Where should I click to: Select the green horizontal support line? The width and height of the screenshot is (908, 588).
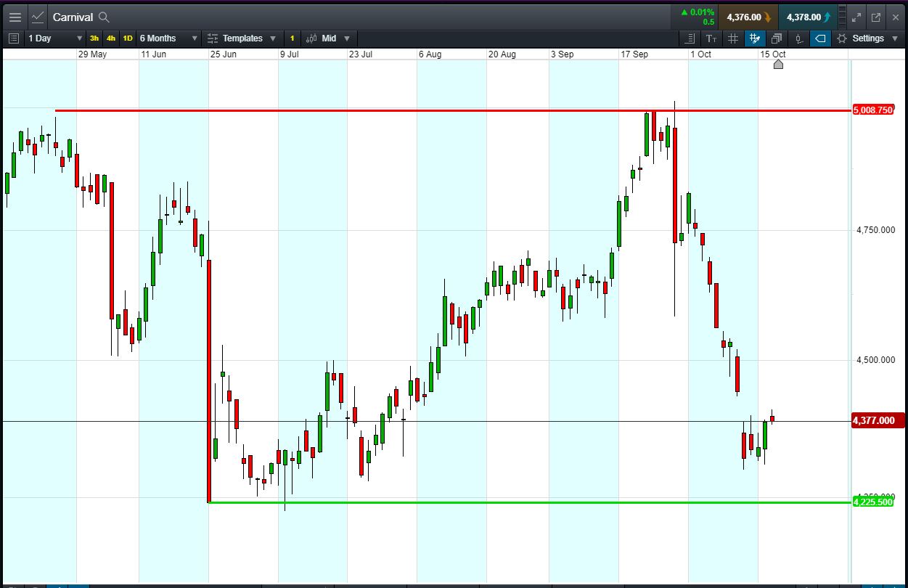pyautogui.click(x=530, y=502)
